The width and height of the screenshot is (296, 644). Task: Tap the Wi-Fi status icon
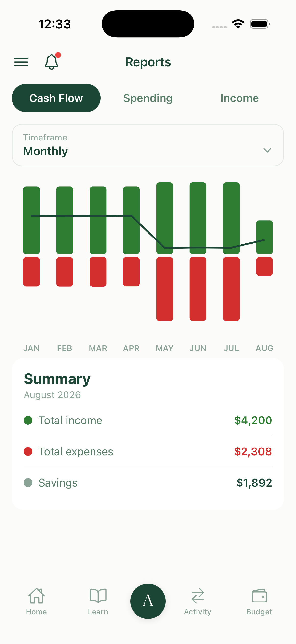coord(238,24)
